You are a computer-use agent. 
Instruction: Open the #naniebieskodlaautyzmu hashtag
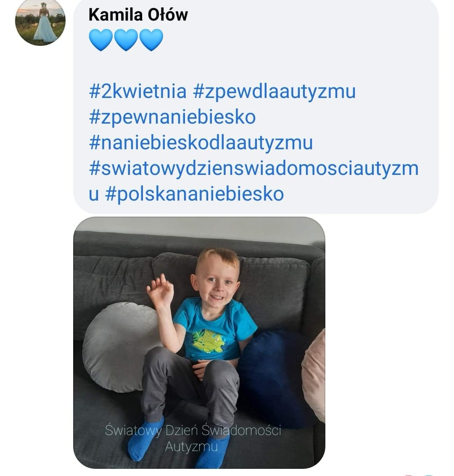(x=201, y=143)
